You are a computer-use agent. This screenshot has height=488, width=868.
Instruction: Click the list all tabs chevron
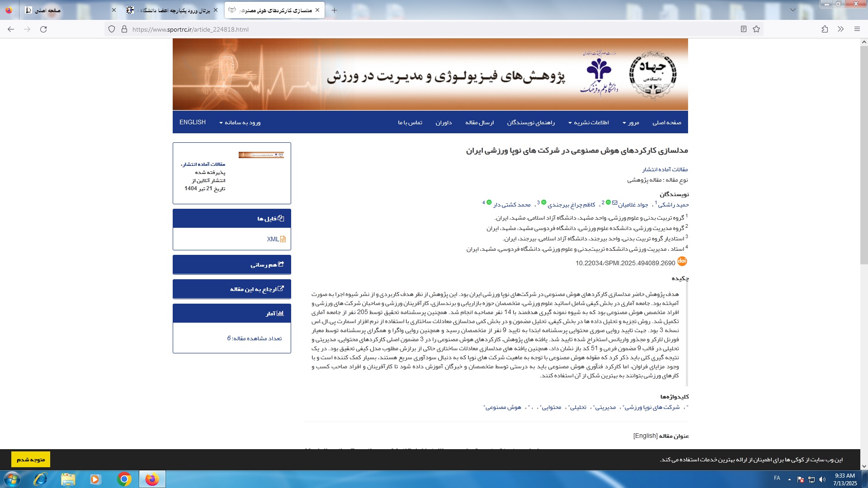(x=793, y=10)
